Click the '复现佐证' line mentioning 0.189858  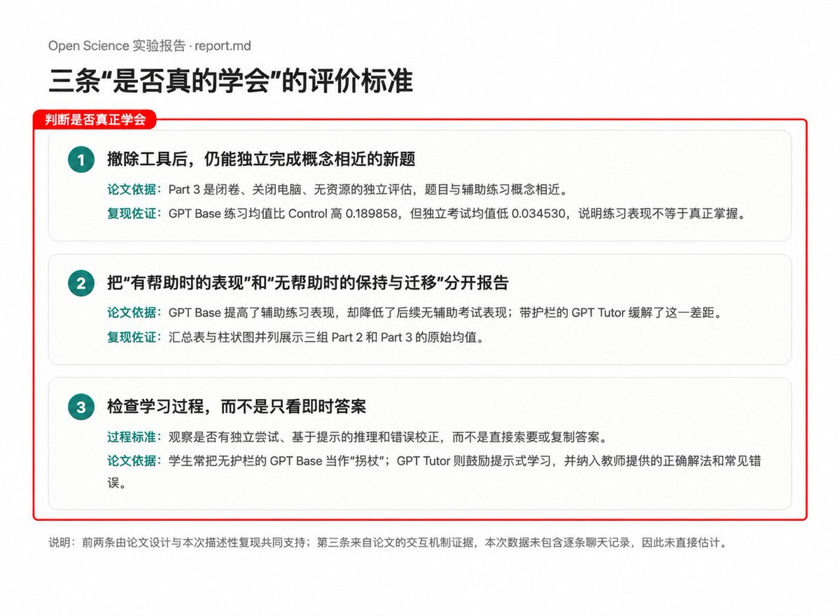coord(427,213)
